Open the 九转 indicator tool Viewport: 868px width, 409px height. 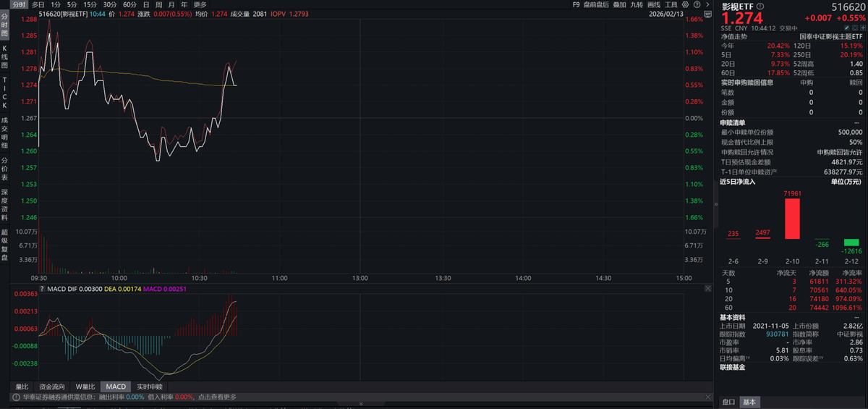point(636,4)
